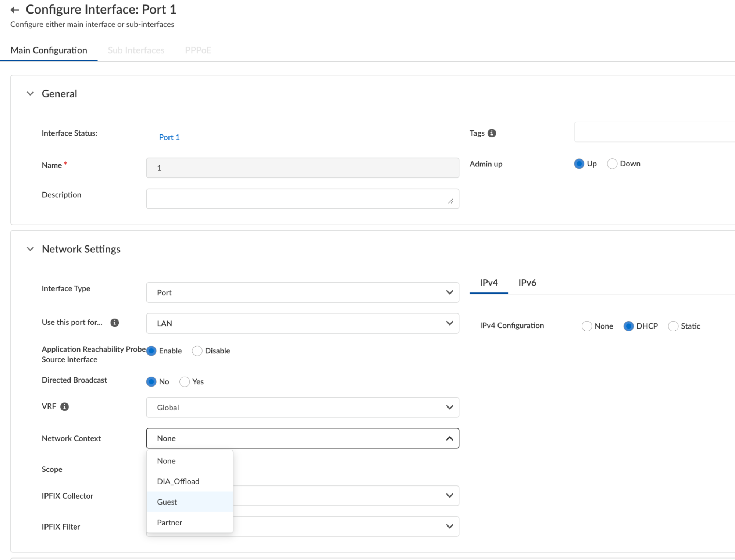735x560 pixels.
Task: Select the Admin up Down radio button
Action: (612, 164)
